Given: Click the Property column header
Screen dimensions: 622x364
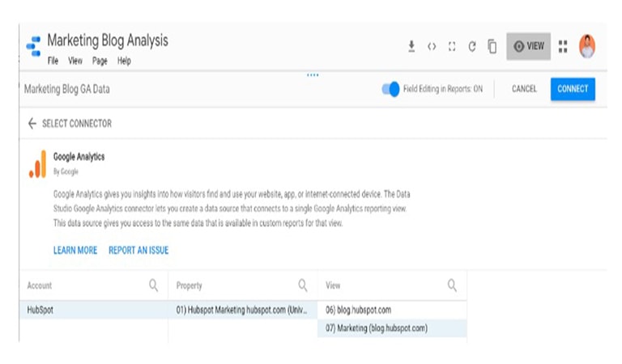Looking at the screenshot, I should [189, 286].
